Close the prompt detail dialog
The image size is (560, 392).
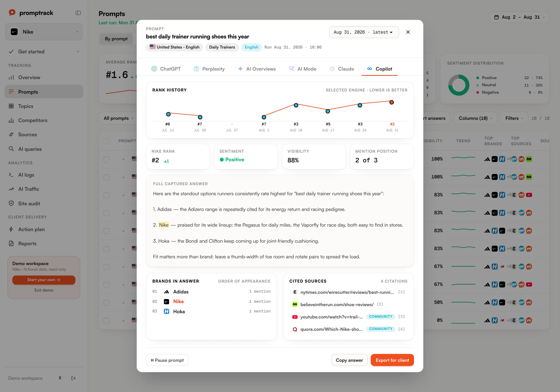point(408,32)
